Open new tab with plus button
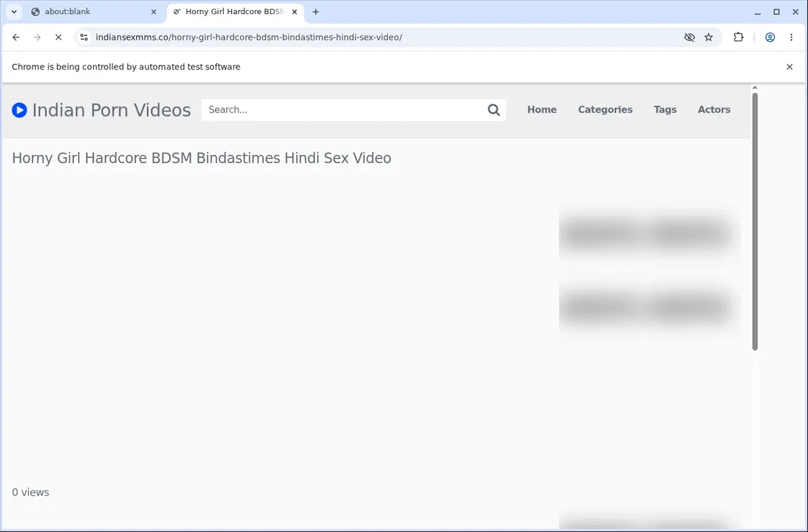The width and height of the screenshot is (808, 532). [x=316, y=11]
